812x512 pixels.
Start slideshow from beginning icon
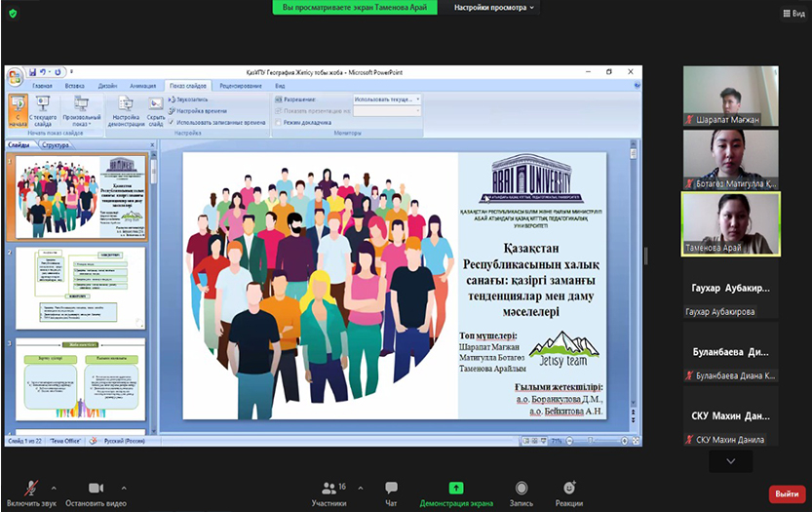pyautogui.click(x=17, y=109)
